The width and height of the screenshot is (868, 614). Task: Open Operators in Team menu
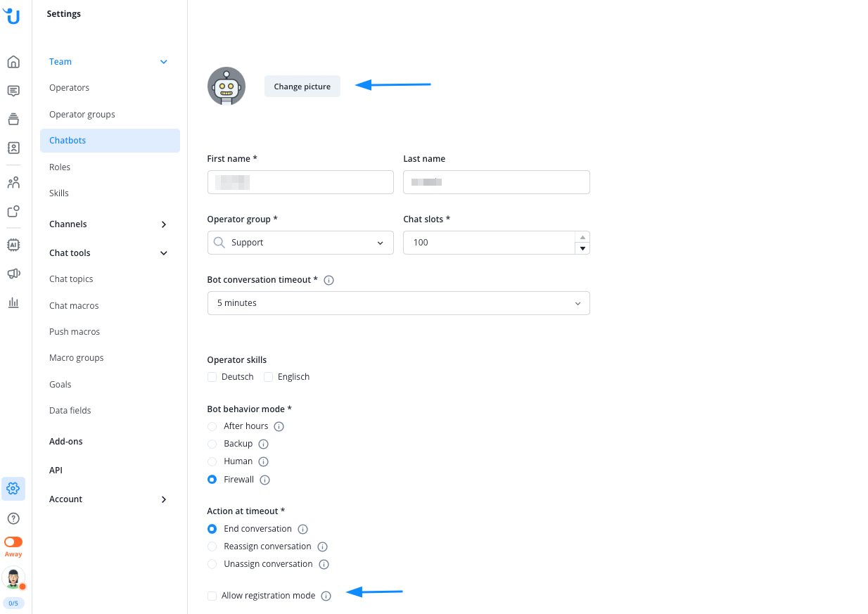(69, 88)
